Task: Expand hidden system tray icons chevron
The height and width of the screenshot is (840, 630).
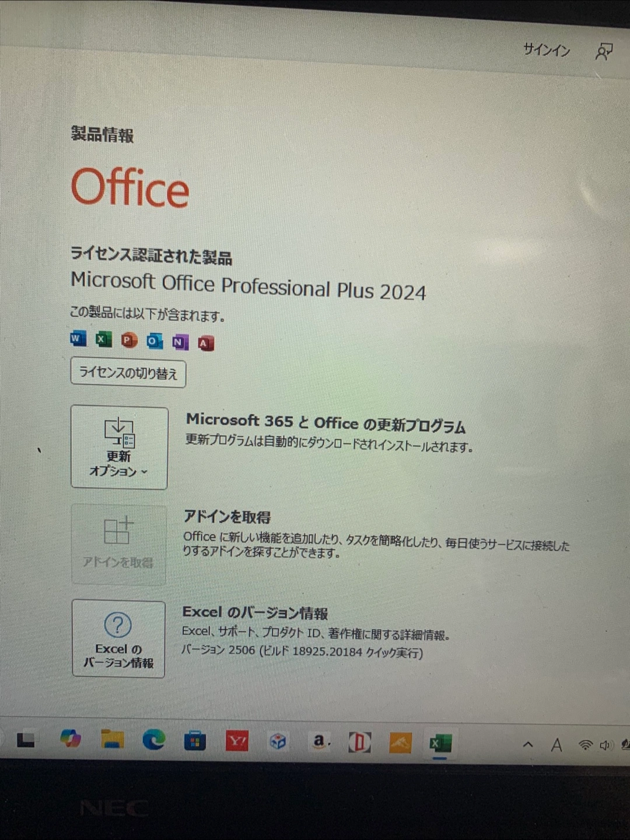Action: pos(528,744)
